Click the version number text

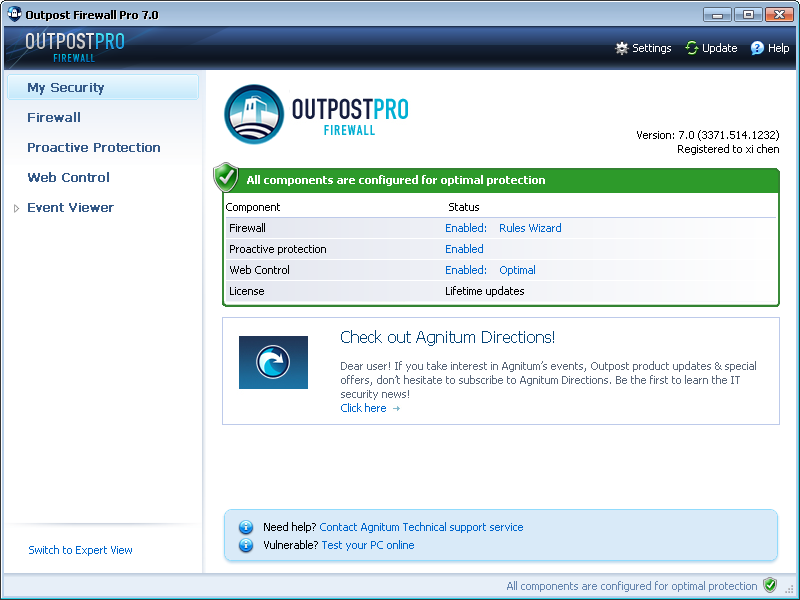point(708,135)
